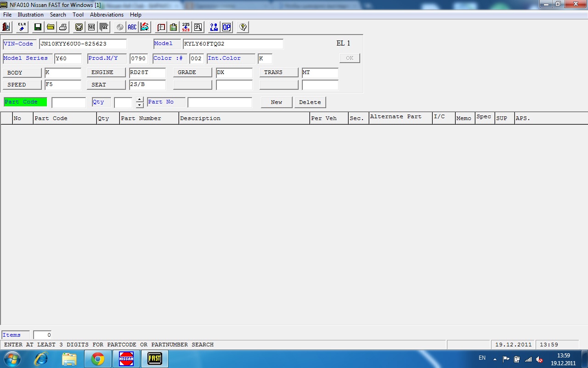This screenshot has height=368, width=588.
Task: Click the greyed-out disc icon
Action: click(120, 27)
